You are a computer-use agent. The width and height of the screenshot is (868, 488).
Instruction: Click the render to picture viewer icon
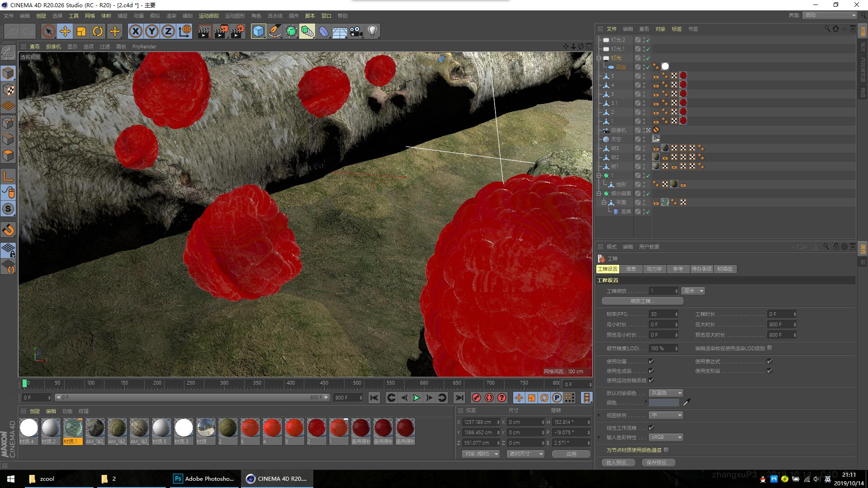pos(221,31)
